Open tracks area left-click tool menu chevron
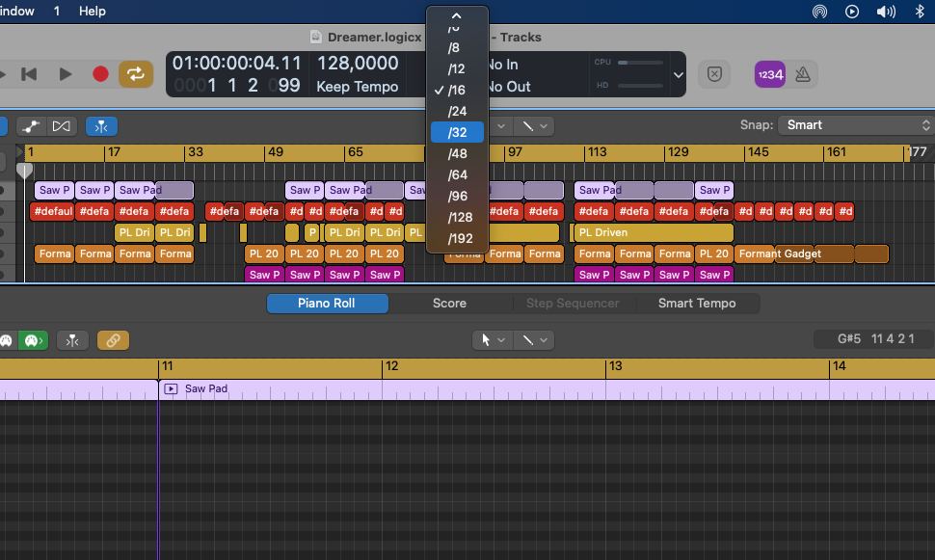The image size is (935, 560). point(501,126)
